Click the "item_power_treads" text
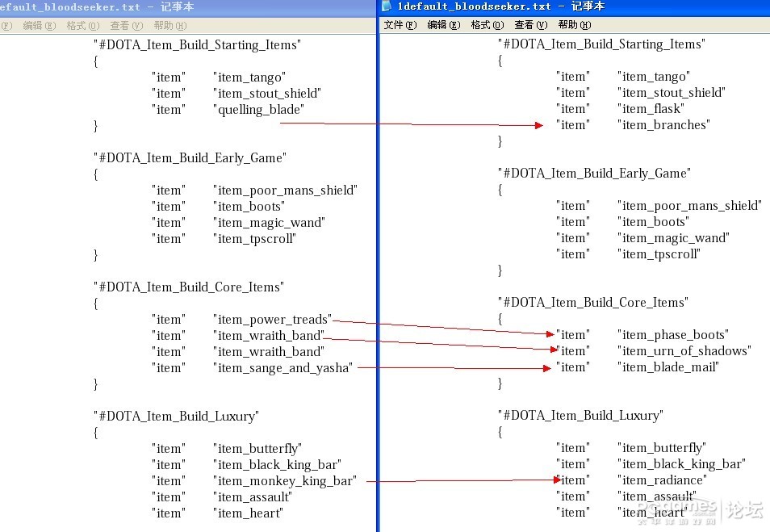The image size is (770, 532). pyautogui.click(x=273, y=320)
